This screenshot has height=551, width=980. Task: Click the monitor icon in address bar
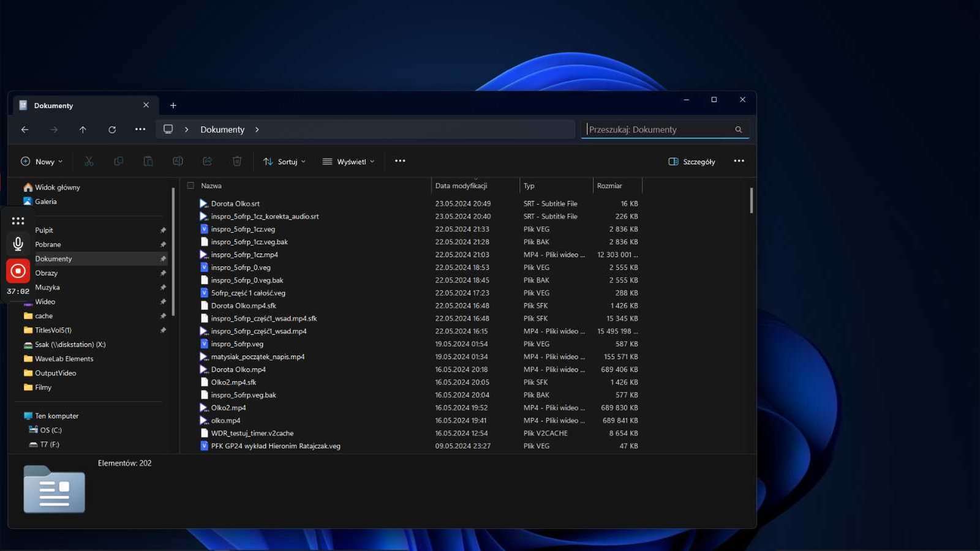click(168, 129)
